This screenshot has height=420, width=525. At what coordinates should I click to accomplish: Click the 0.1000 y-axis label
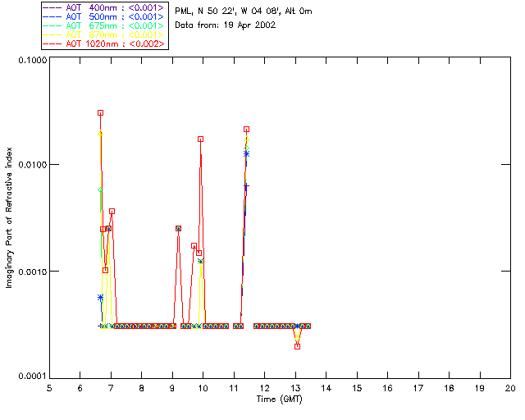coord(33,60)
